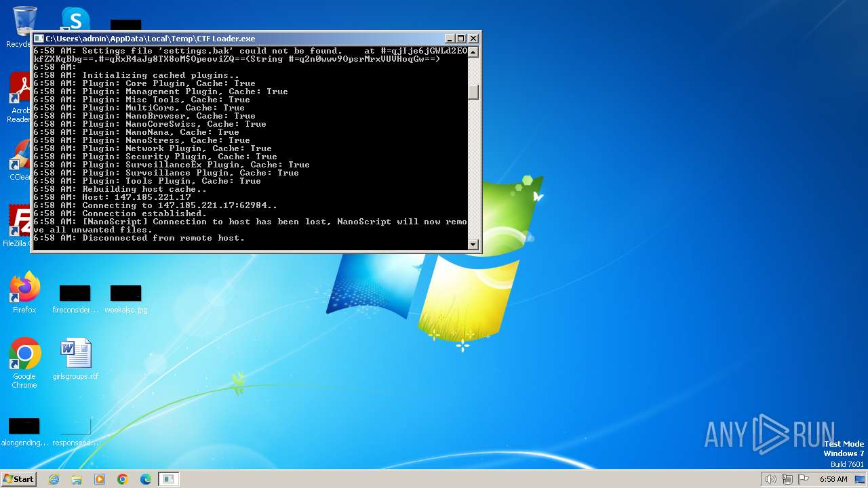868x488 pixels.
Task: Click the Start button
Action: point(19,479)
